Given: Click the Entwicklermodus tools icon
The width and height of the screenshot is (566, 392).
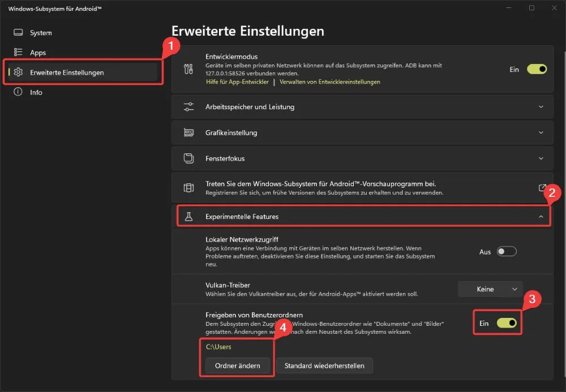Looking at the screenshot, I should click(188, 69).
